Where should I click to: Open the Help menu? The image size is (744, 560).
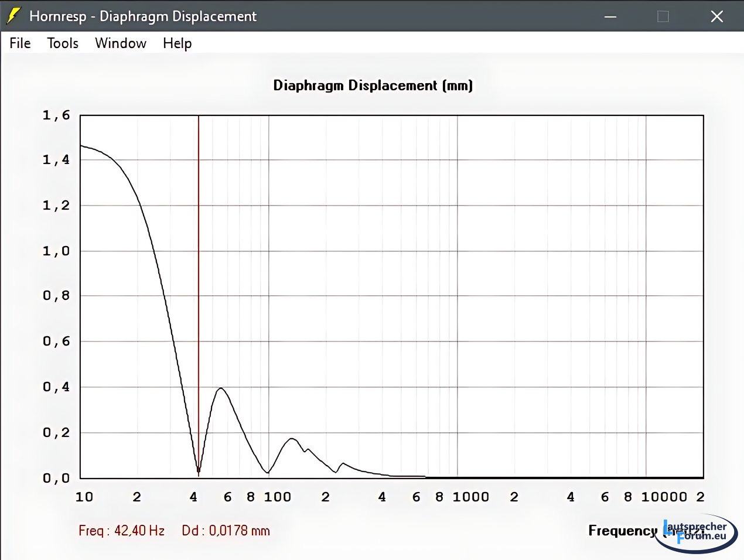[x=177, y=43]
